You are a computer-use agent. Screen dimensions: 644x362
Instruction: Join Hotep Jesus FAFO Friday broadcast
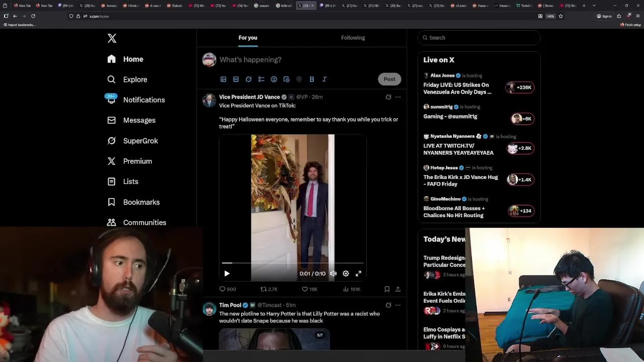click(478, 176)
